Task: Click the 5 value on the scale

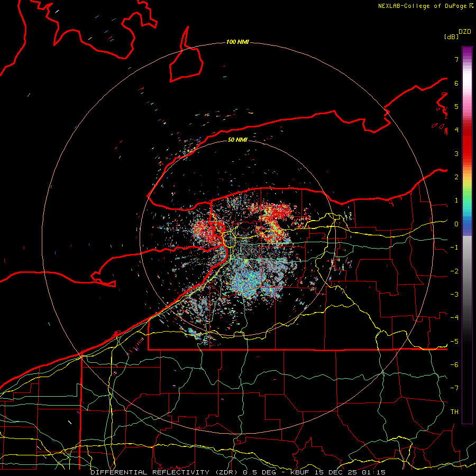Action: coord(456,106)
